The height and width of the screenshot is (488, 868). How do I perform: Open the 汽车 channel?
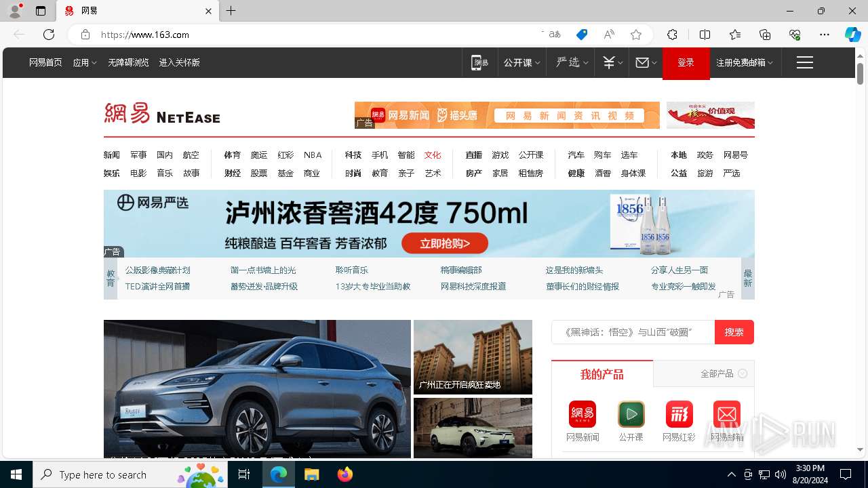click(x=576, y=155)
